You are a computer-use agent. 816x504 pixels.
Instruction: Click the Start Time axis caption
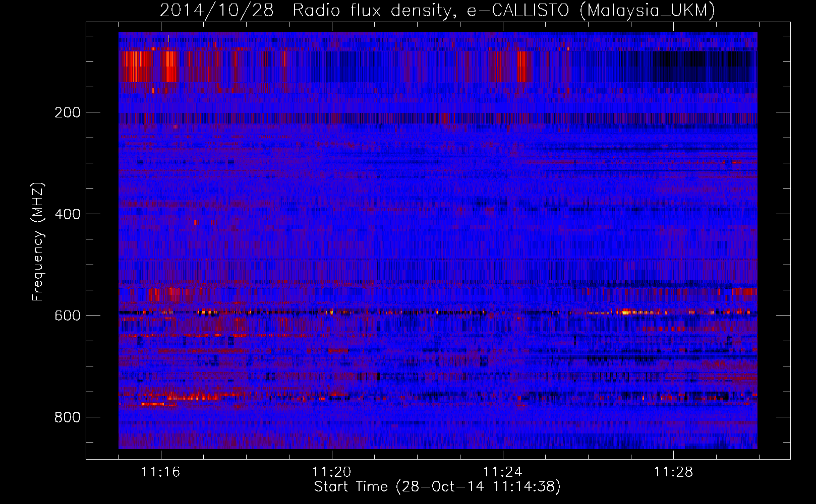(437, 487)
